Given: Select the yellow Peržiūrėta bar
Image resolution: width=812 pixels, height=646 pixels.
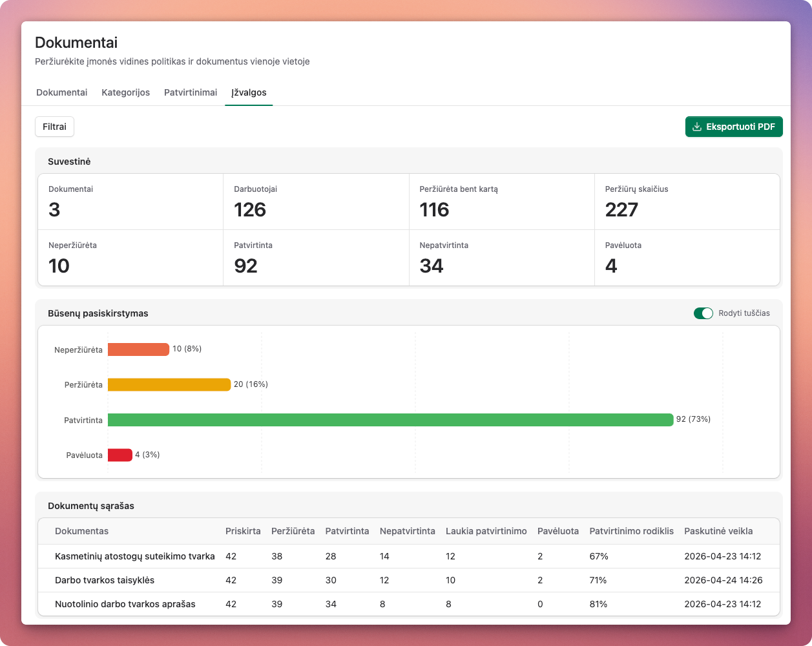Looking at the screenshot, I should [x=169, y=385].
